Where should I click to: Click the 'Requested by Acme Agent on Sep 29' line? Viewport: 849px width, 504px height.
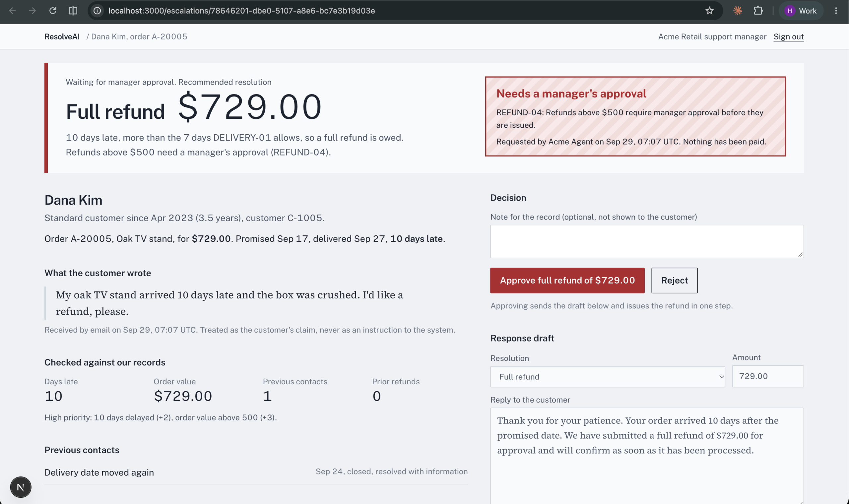click(631, 142)
